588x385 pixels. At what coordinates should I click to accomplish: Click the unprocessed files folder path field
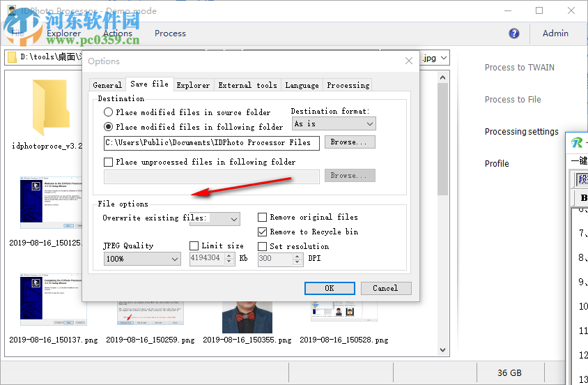click(212, 176)
